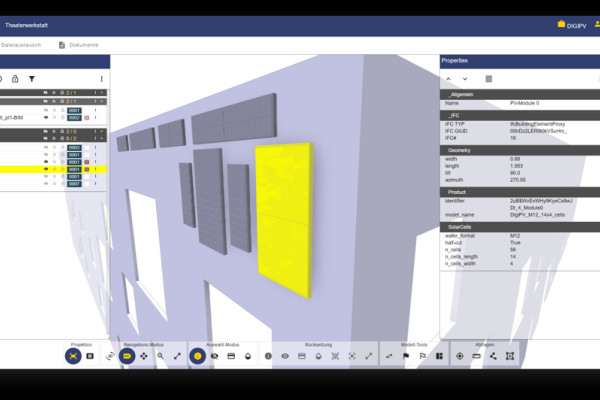This screenshot has height=400, width=600.
Task: Click the 0003 badge in tree
Action: click(74, 147)
